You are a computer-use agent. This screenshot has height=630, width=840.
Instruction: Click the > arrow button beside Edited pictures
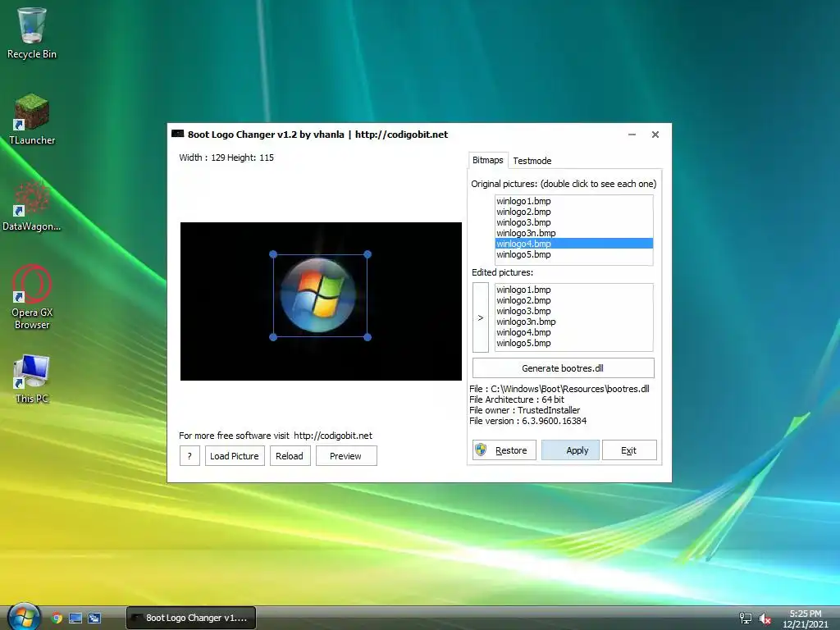pyautogui.click(x=481, y=317)
